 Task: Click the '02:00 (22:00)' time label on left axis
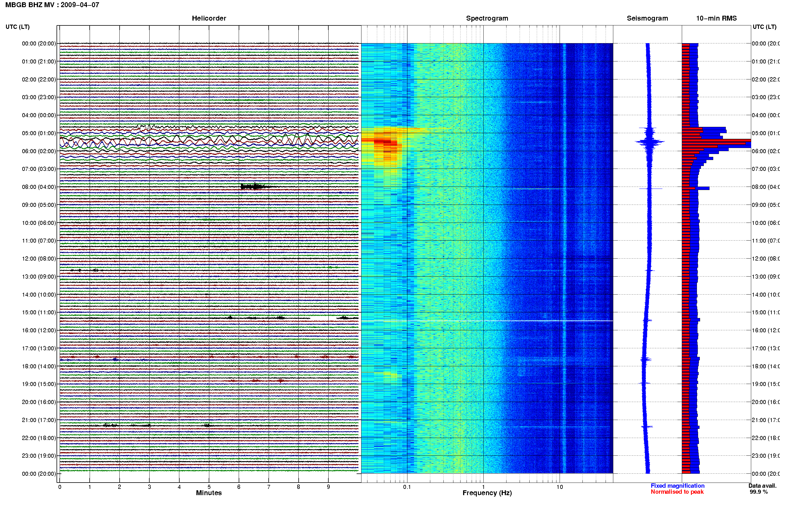pyautogui.click(x=39, y=79)
